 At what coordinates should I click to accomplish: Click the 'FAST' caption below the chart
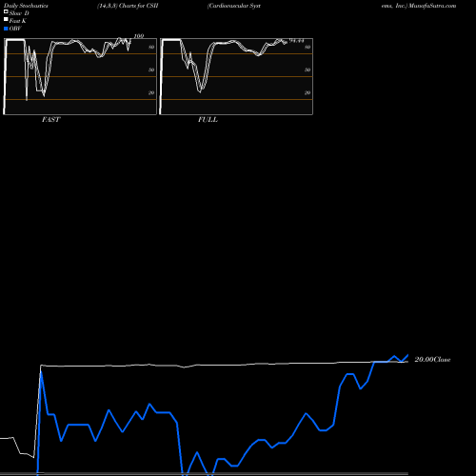(x=50, y=120)
